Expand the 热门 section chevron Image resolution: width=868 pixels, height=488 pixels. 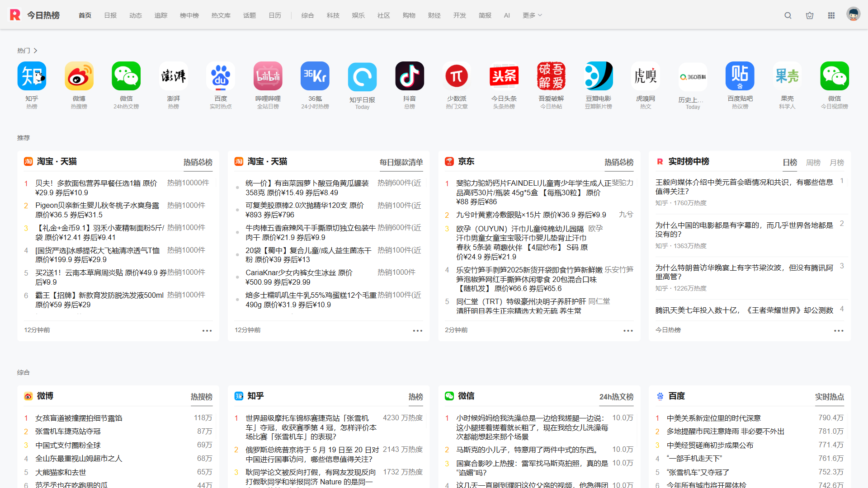(x=35, y=51)
